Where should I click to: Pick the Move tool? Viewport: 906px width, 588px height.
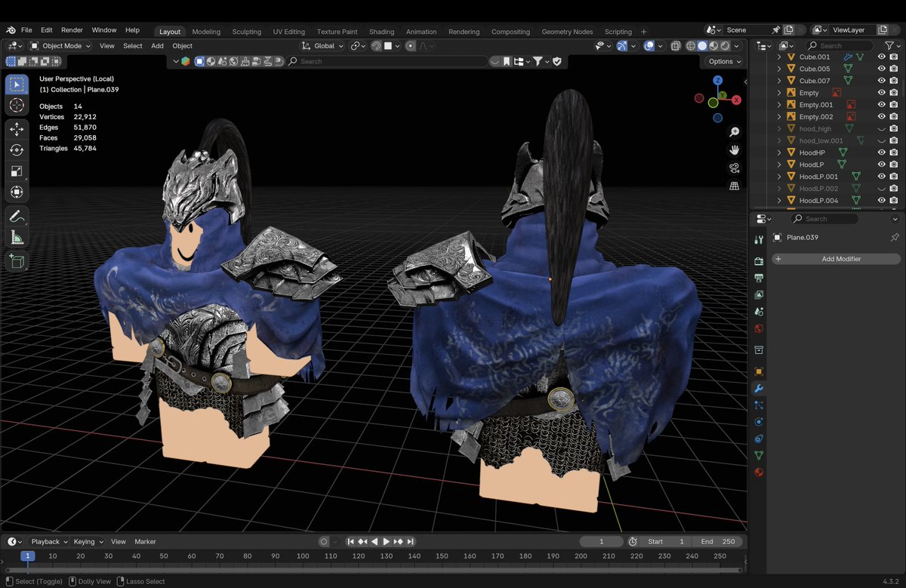tap(17, 129)
